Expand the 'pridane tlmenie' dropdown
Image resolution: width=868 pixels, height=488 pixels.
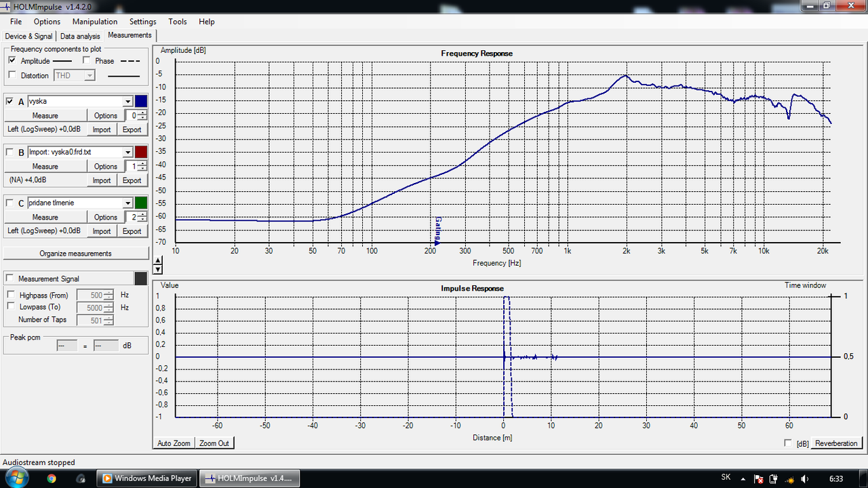tap(127, 203)
